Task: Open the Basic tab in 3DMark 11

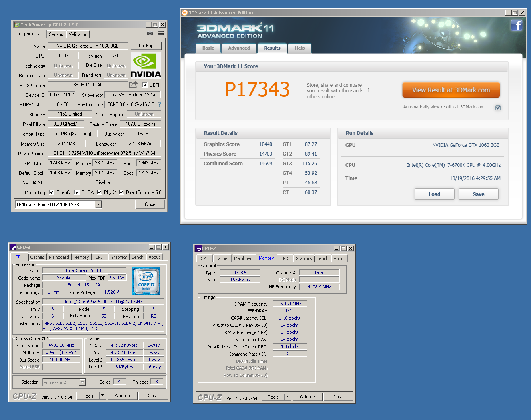Action: tap(208, 48)
